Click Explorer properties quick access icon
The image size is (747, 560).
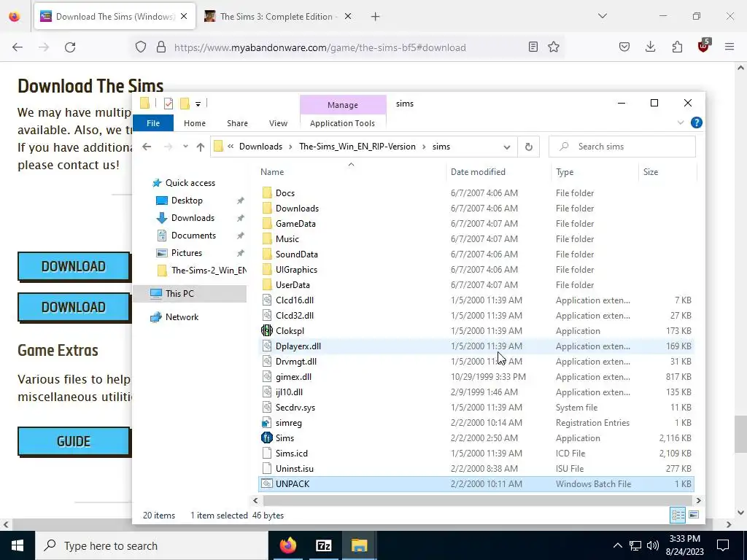tap(169, 104)
